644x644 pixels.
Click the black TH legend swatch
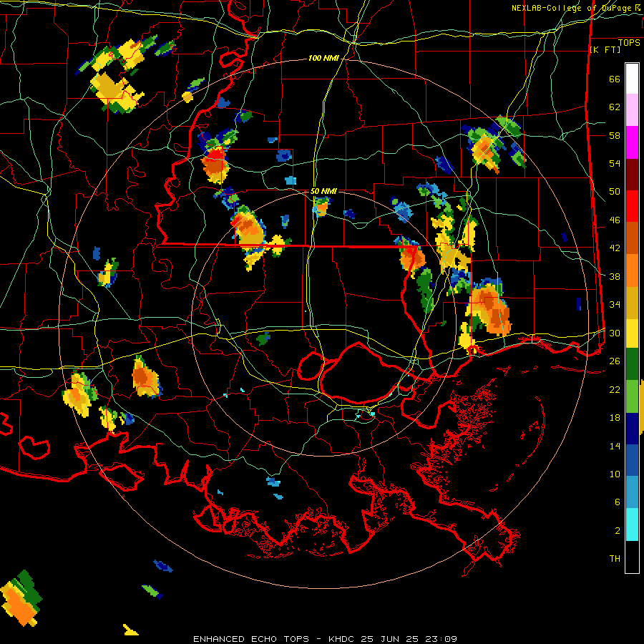tap(632, 557)
